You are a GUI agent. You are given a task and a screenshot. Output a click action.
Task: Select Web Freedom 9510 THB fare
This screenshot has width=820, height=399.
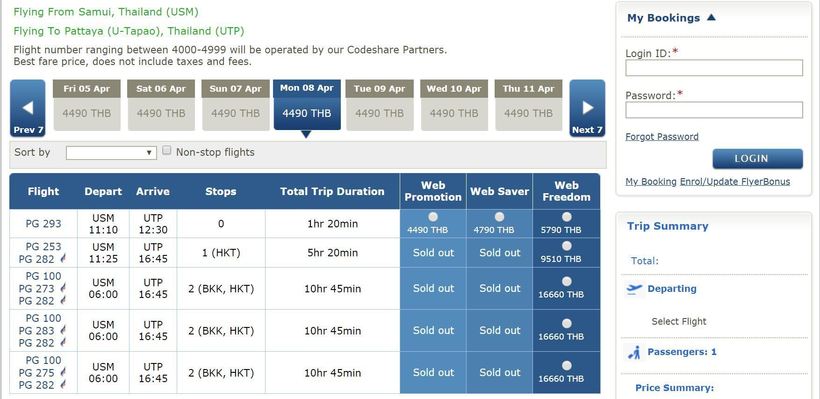click(566, 246)
